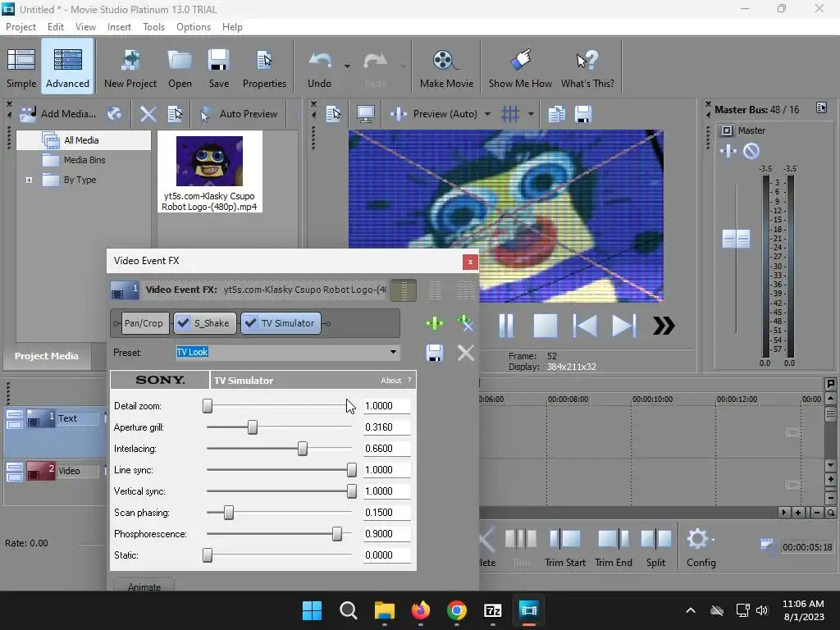Click the plug-in chain add icon
Image resolution: width=840 pixels, height=630 pixels.
point(435,323)
